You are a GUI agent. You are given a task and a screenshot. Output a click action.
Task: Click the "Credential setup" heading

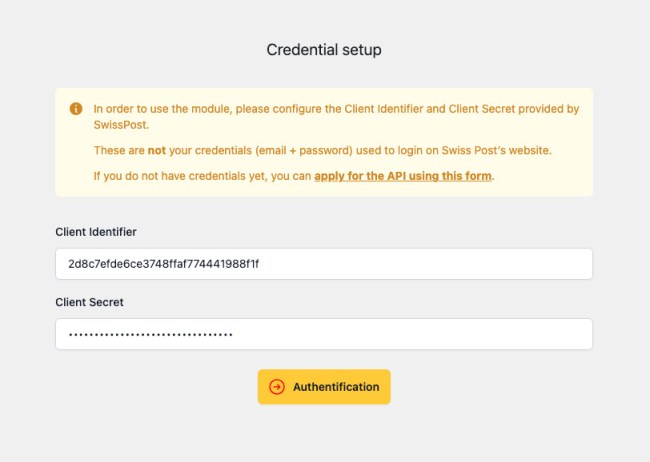click(x=324, y=49)
